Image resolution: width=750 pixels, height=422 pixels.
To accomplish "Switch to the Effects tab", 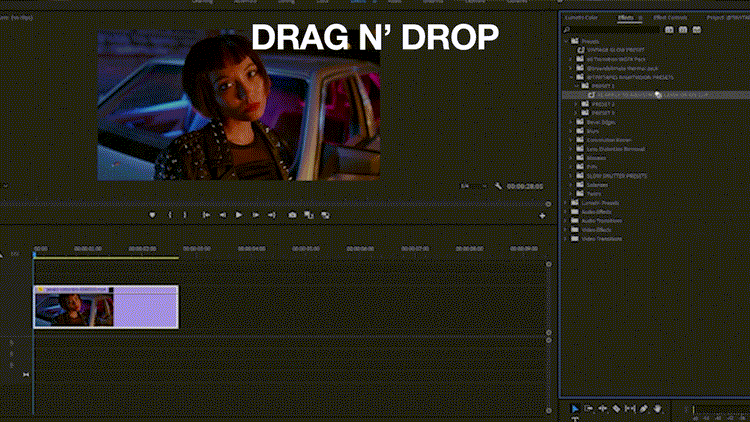I will pos(626,18).
